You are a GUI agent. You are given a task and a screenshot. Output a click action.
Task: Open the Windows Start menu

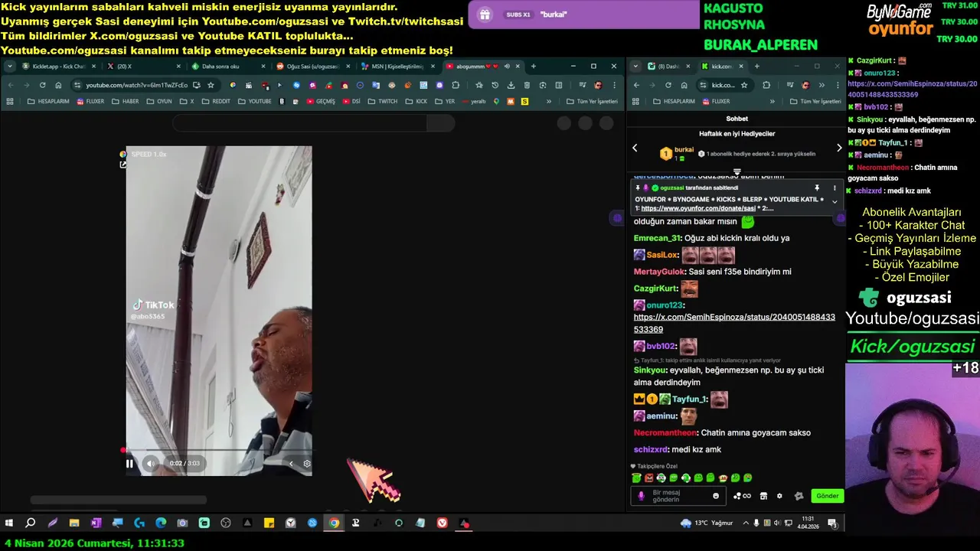[x=9, y=523]
